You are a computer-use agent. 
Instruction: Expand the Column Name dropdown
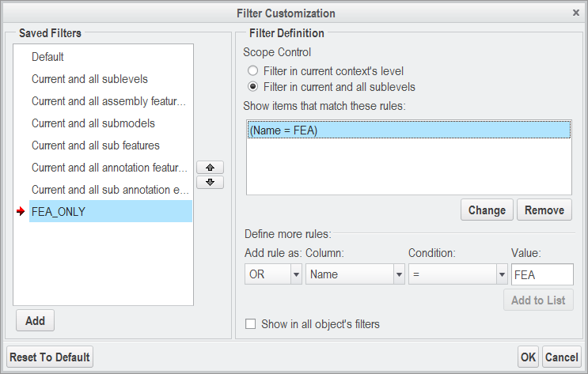[399, 274]
